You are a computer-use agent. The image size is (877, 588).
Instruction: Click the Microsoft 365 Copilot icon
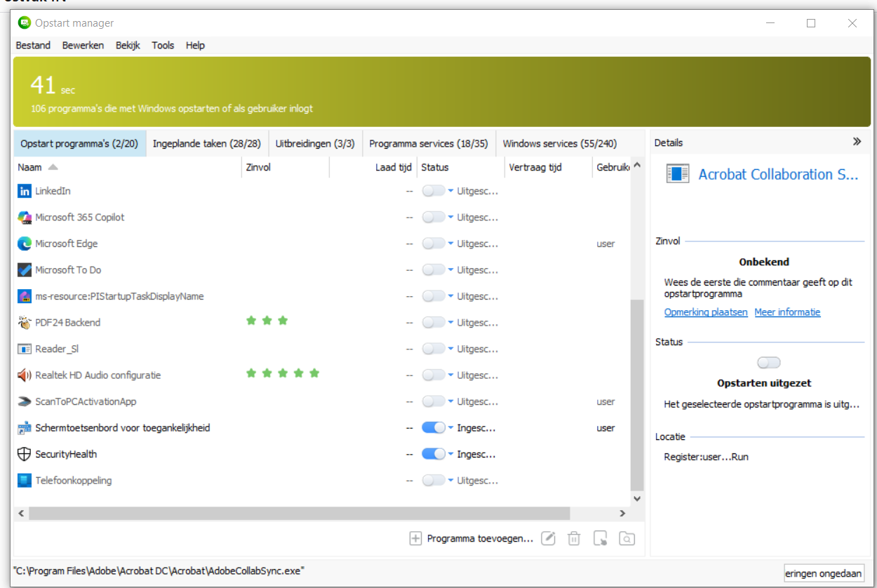coord(25,218)
